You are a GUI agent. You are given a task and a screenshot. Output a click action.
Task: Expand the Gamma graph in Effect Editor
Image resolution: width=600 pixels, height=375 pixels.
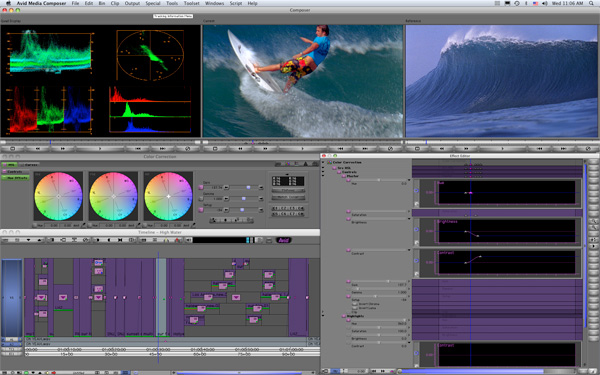point(409,289)
